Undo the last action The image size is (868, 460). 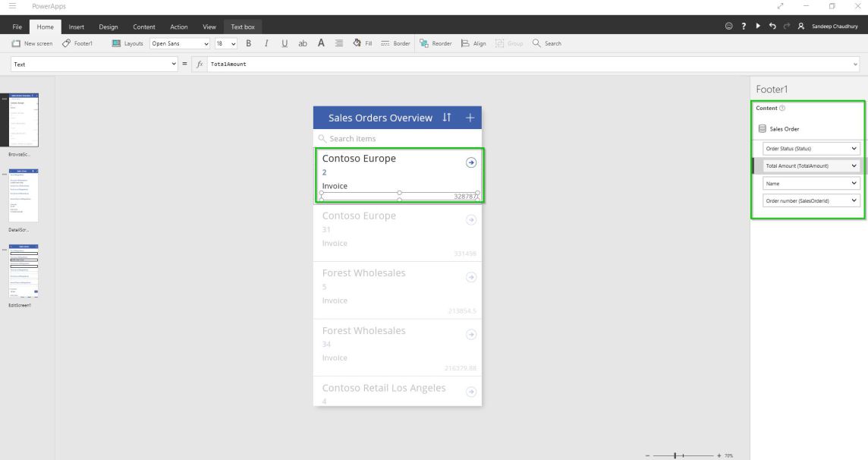772,26
